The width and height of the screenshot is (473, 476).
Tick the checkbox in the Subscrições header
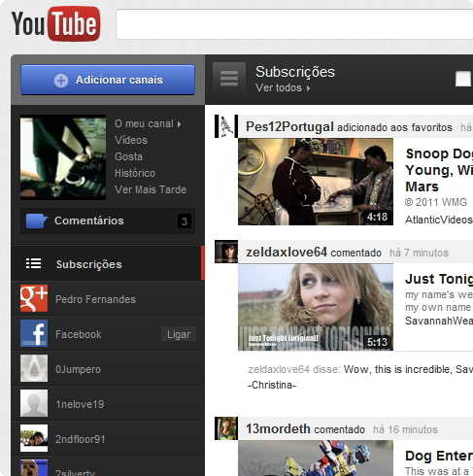click(463, 79)
